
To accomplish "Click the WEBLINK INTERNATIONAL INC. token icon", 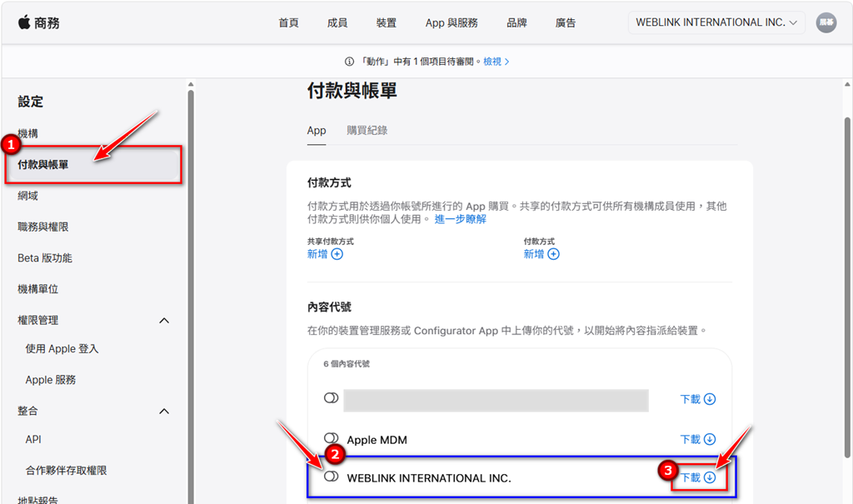I will point(331,477).
